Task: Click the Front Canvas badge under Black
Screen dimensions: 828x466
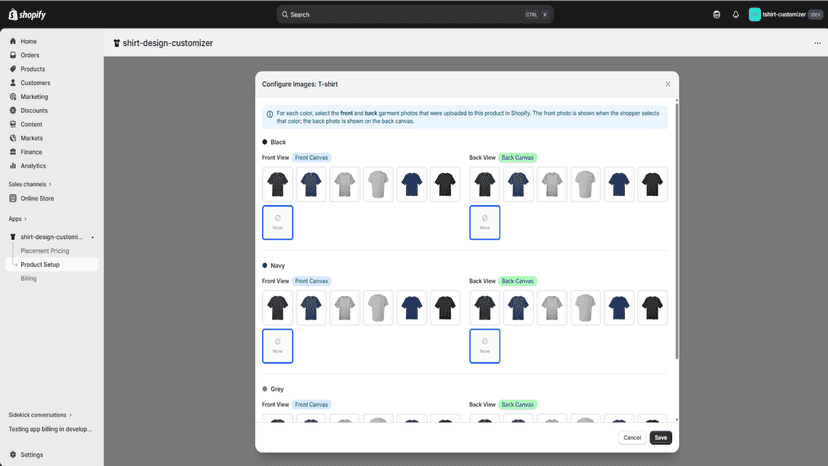Action: click(x=311, y=157)
